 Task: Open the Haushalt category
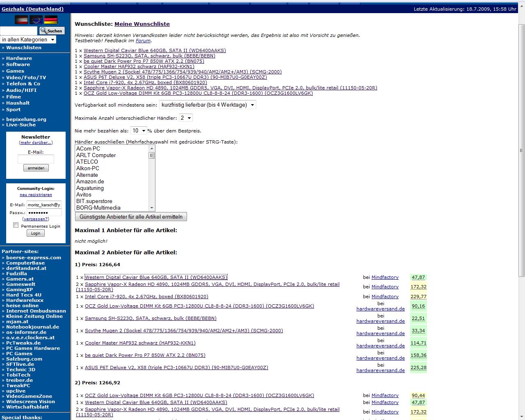click(18, 103)
